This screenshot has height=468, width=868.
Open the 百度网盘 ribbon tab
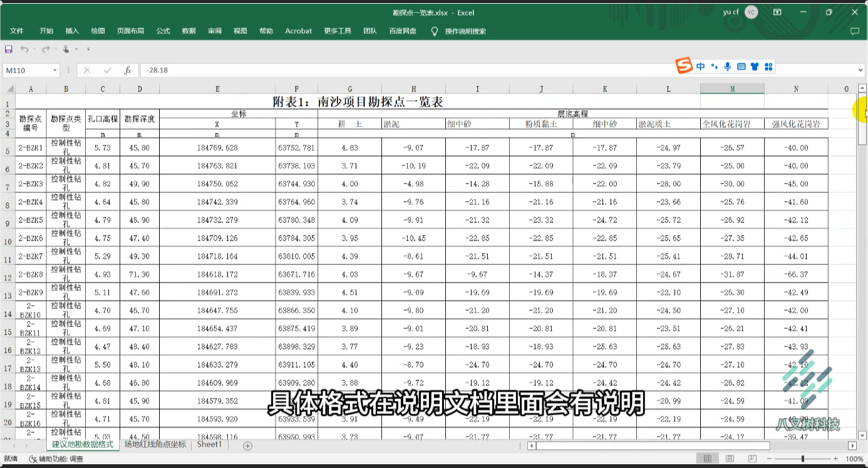(403, 31)
